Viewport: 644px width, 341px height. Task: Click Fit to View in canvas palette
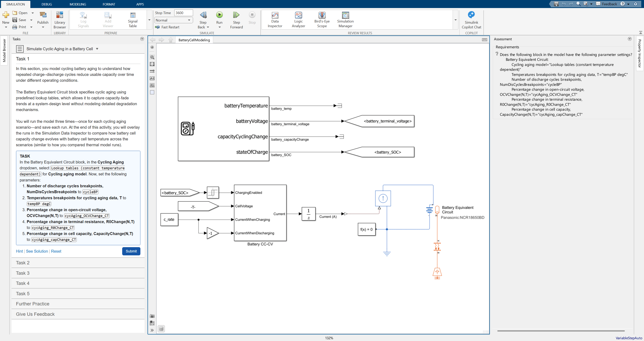coord(152,64)
